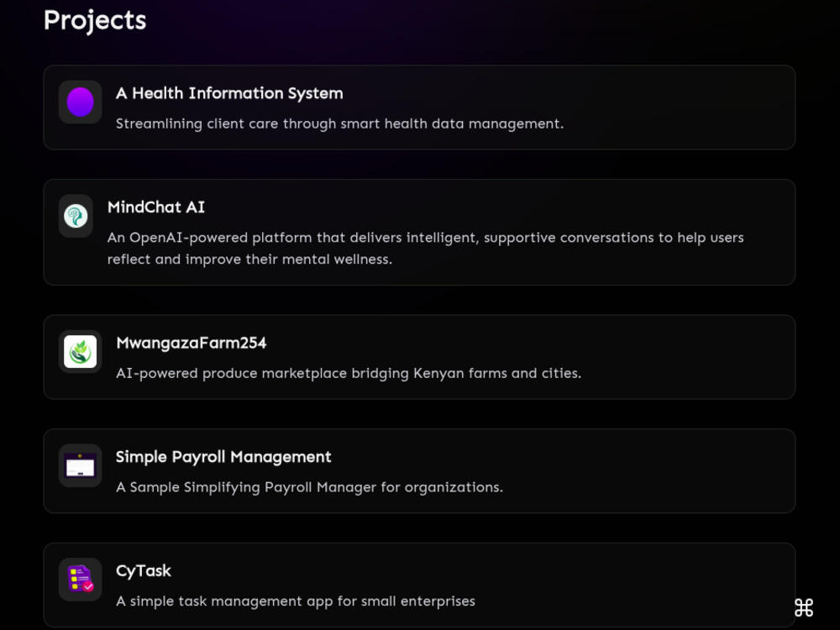Click the OpenAI-powered platform description text

[x=425, y=248]
